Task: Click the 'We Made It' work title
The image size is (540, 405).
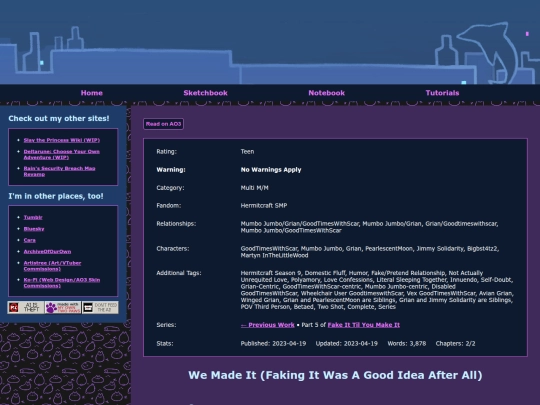Action: [335, 375]
